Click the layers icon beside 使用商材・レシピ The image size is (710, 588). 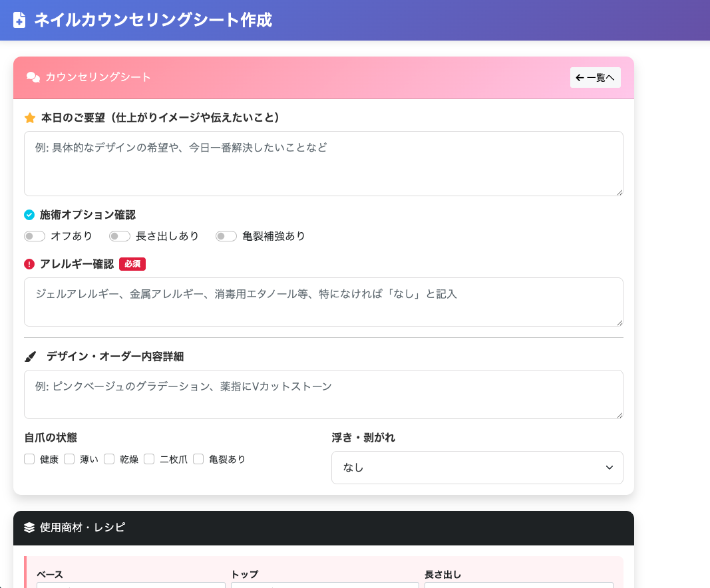coord(29,527)
